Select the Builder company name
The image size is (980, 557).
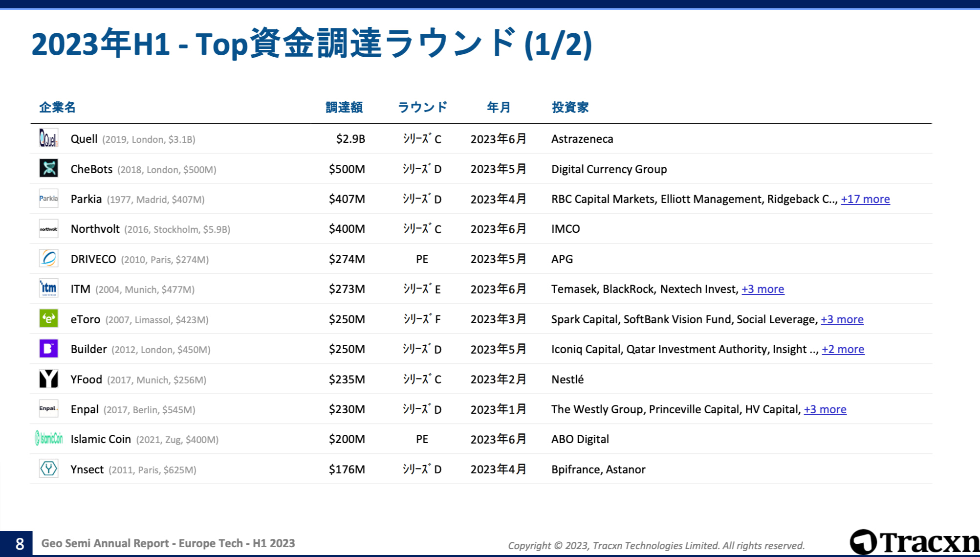click(x=88, y=349)
